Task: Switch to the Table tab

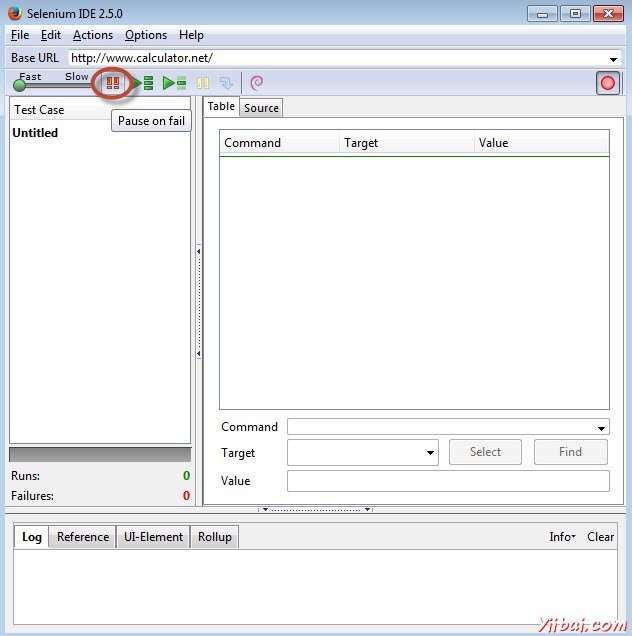Action: [221, 106]
